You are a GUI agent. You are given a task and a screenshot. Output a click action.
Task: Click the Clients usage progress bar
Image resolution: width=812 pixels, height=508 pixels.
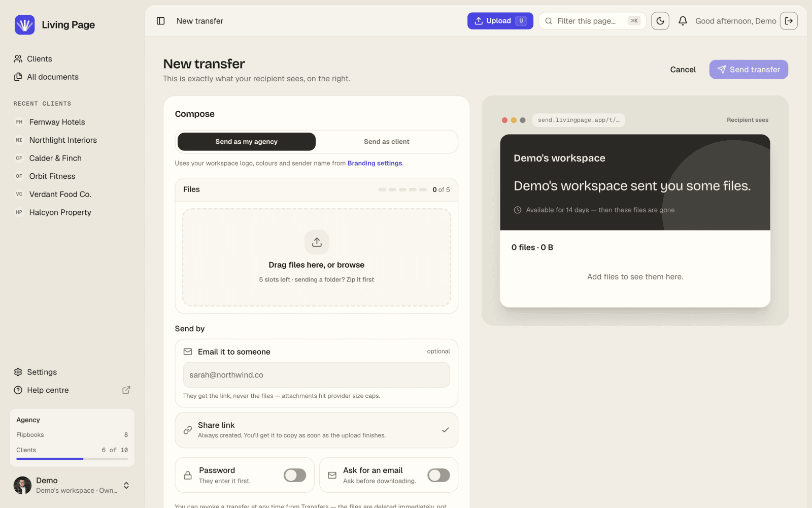coord(72,459)
